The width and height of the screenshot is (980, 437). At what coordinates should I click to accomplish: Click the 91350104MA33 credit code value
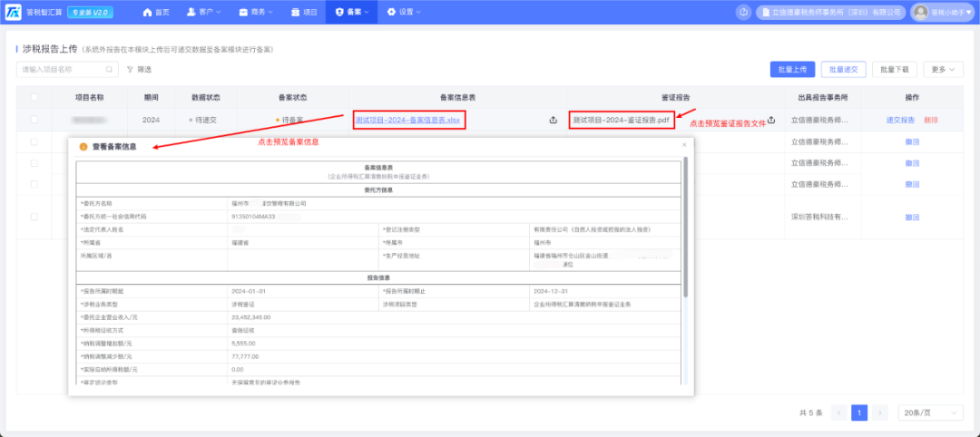pos(252,217)
